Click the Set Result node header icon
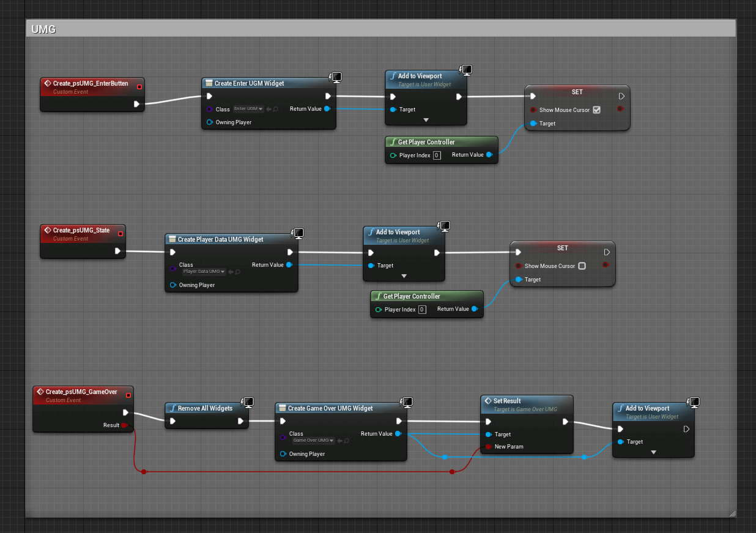The width and height of the screenshot is (756, 533). click(x=488, y=401)
